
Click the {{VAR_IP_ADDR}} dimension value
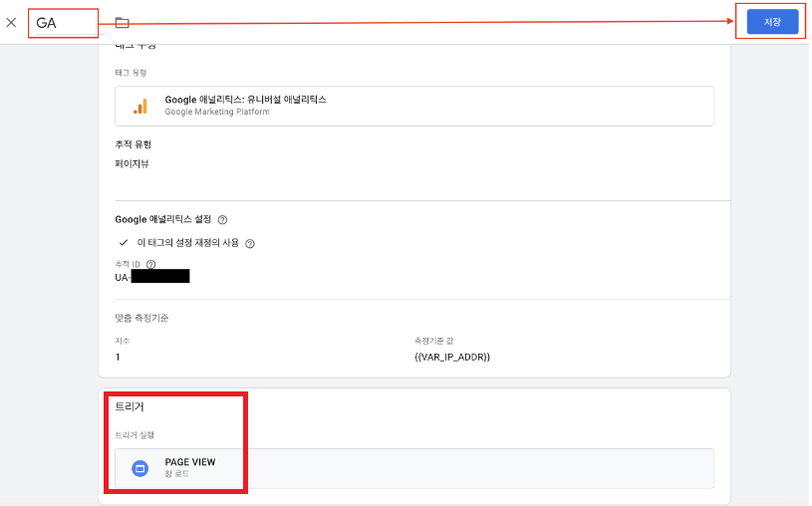(452, 357)
